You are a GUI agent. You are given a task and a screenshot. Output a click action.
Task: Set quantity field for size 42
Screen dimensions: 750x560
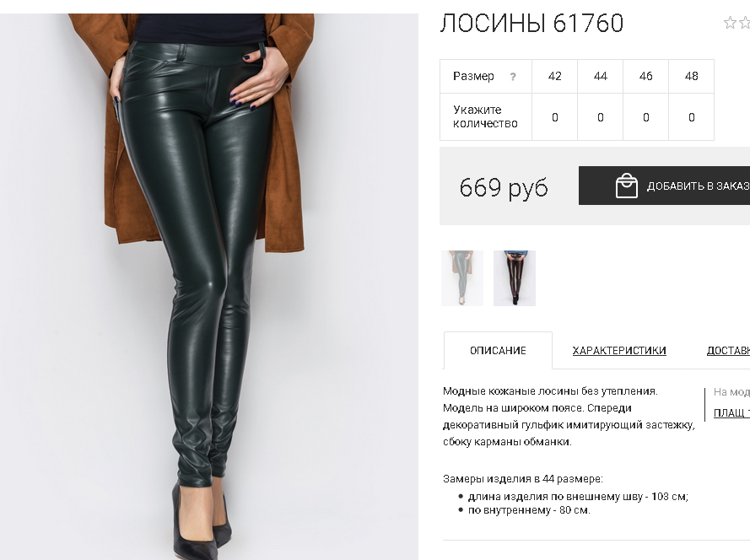pos(555,117)
